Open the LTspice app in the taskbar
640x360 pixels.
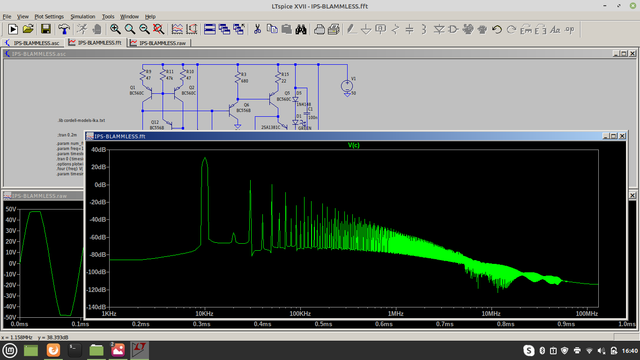140,350
